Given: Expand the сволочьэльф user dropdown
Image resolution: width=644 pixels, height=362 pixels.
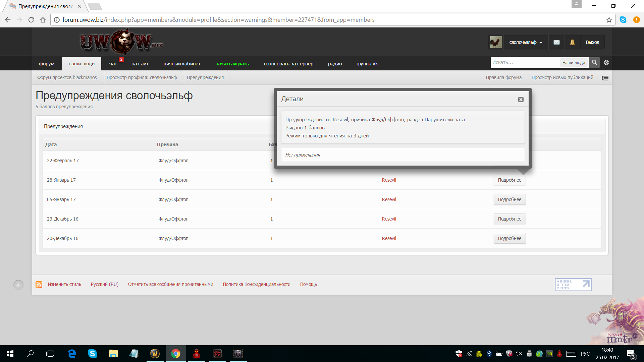Looking at the screenshot, I should [526, 43].
